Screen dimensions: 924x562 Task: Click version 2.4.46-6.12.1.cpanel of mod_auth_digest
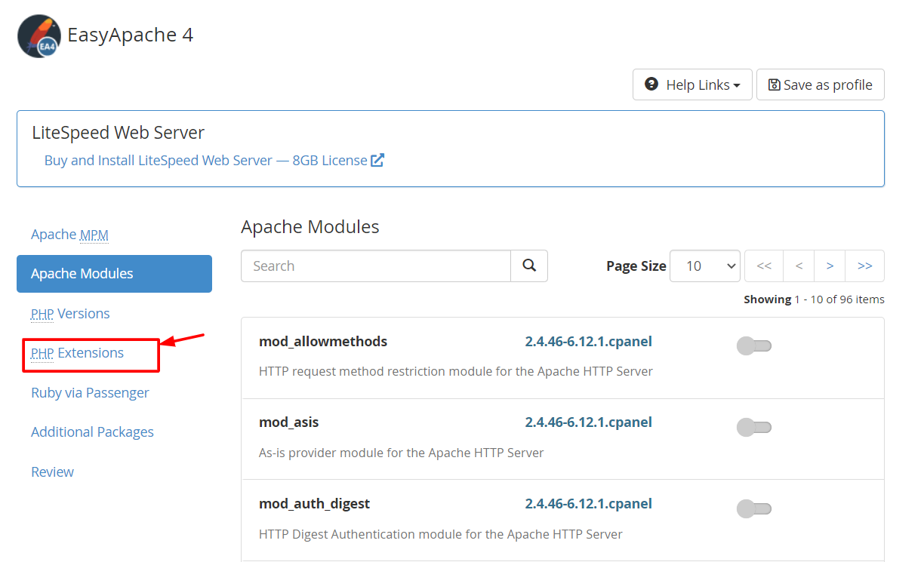589,504
